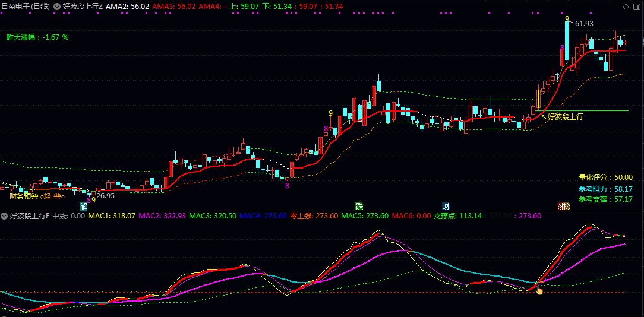Open the main chart indicator dropdown arrow

pyautogui.click(x=57, y=7)
